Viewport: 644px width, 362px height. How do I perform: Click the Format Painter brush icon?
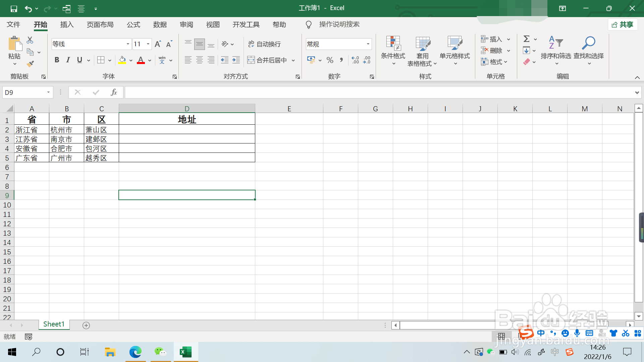tap(30, 64)
